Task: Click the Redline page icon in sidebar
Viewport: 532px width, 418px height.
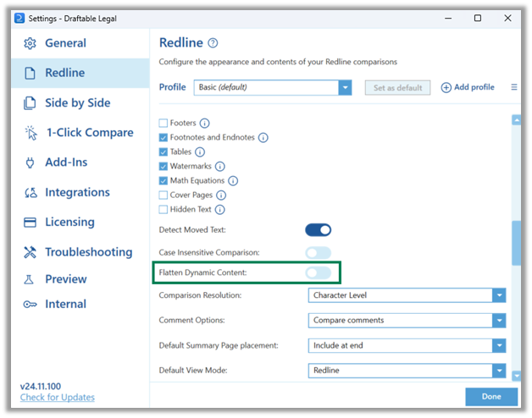Action: point(30,73)
